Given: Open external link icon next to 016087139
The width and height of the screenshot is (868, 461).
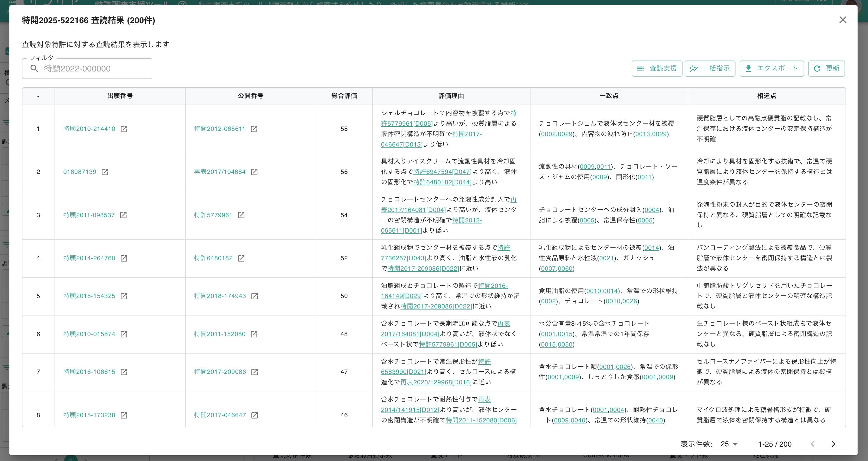Looking at the screenshot, I should tap(105, 172).
